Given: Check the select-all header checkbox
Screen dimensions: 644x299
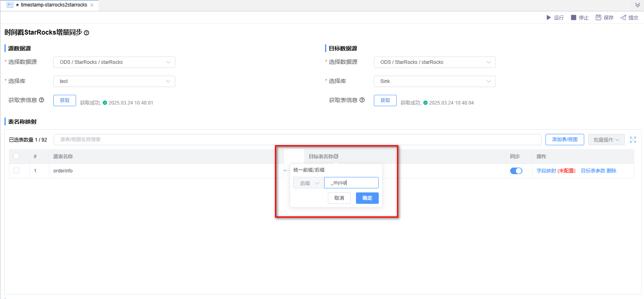Looking at the screenshot, I should coord(16,156).
